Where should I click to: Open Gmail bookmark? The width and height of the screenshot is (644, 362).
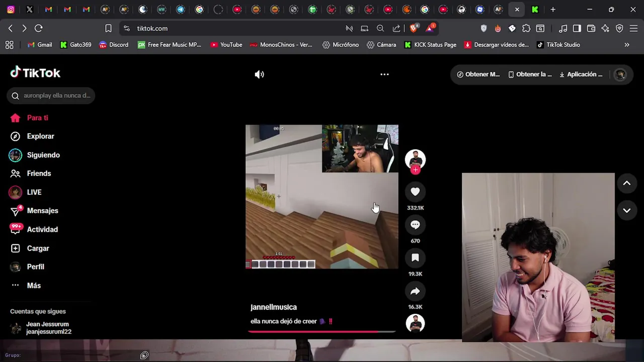(x=40, y=45)
